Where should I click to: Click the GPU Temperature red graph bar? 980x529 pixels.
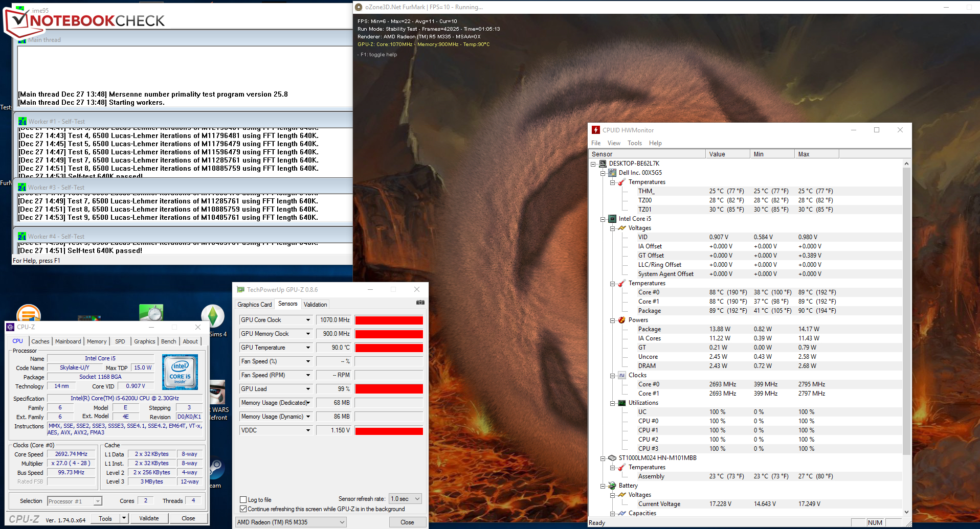389,348
